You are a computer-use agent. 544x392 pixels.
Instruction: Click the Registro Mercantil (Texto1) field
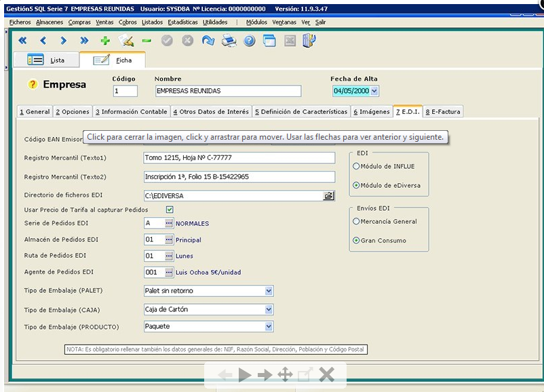click(x=239, y=158)
